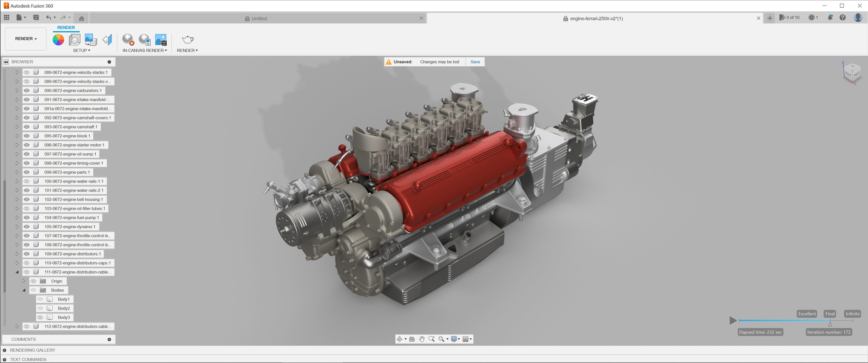Image resolution: width=868 pixels, height=363 pixels.
Task: Click the Capture Image icon
Action: (x=161, y=40)
